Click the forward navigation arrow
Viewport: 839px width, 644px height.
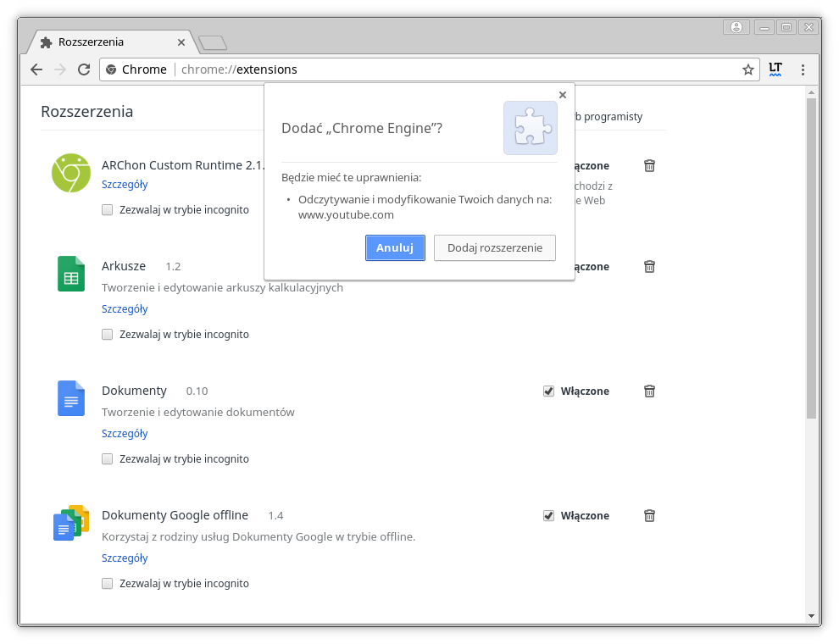(x=60, y=69)
